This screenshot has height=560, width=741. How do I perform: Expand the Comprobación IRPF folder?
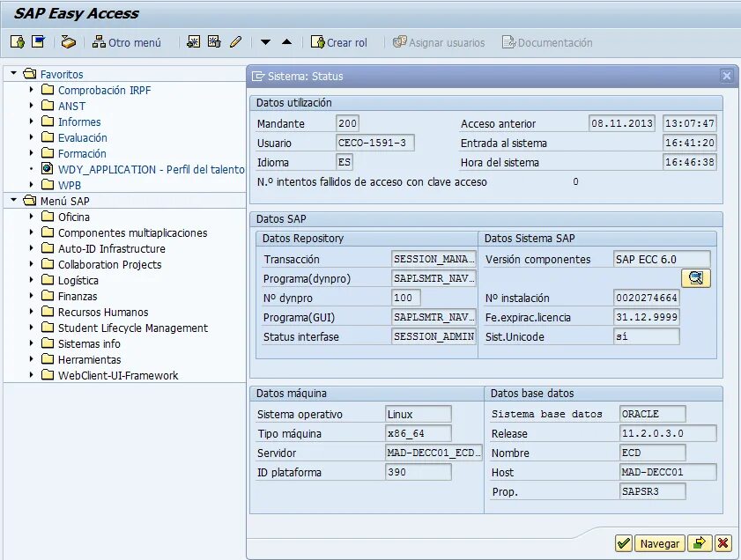point(31,89)
